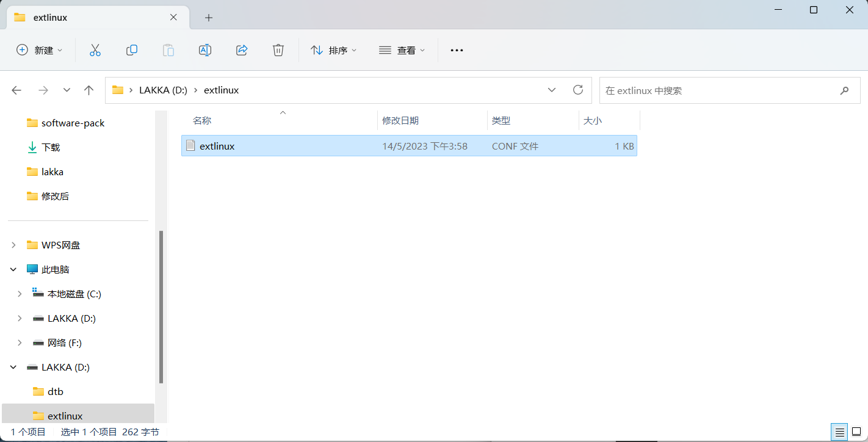Select 本地磁盘 (C:) in navigation pane
The width and height of the screenshot is (868, 442).
point(74,294)
